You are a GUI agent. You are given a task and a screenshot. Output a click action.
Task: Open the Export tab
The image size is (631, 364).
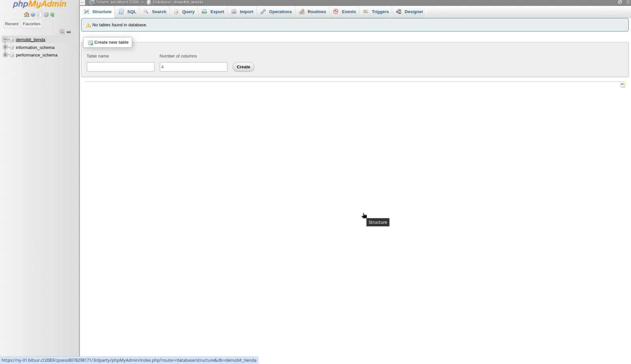[x=213, y=12]
